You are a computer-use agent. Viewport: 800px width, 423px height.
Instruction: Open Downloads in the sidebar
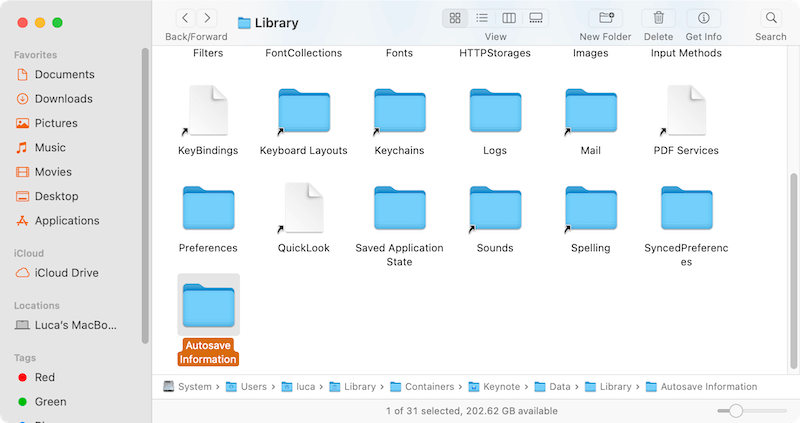63,99
